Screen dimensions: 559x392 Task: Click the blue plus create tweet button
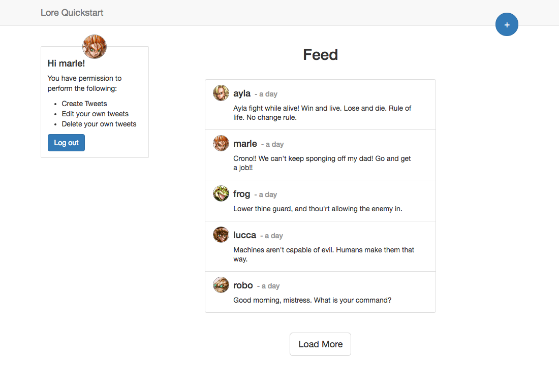coord(507,25)
